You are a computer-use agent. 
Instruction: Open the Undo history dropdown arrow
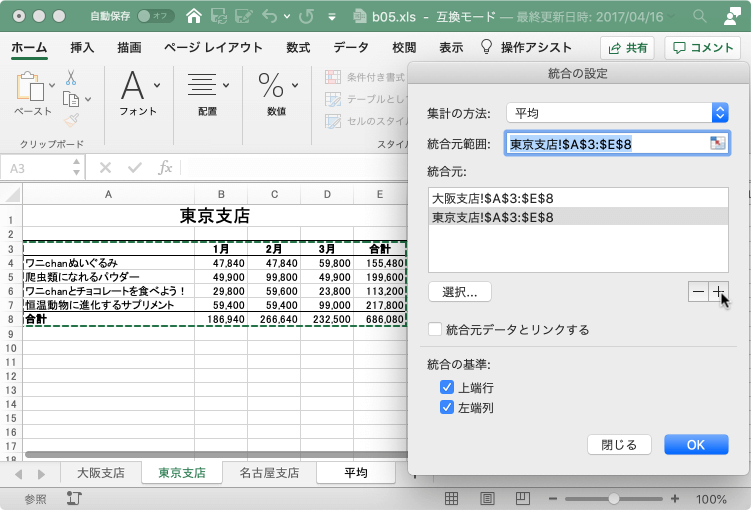pyautogui.click(x=287, y=16)
